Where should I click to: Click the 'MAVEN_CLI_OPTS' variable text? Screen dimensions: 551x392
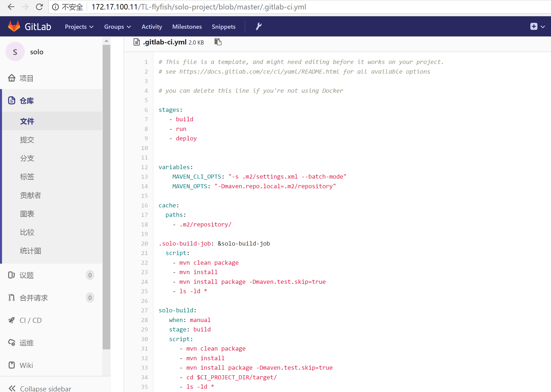click(x=197, y=177)
